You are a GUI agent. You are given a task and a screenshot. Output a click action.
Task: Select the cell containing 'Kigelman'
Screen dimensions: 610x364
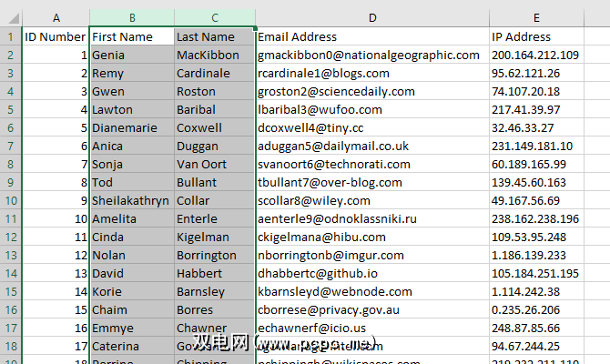(x=215, y=238)
